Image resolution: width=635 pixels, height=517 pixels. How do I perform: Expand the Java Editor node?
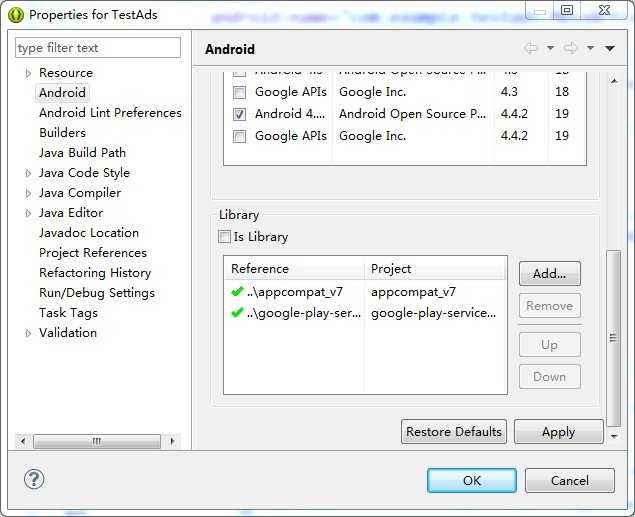(28, 213)
